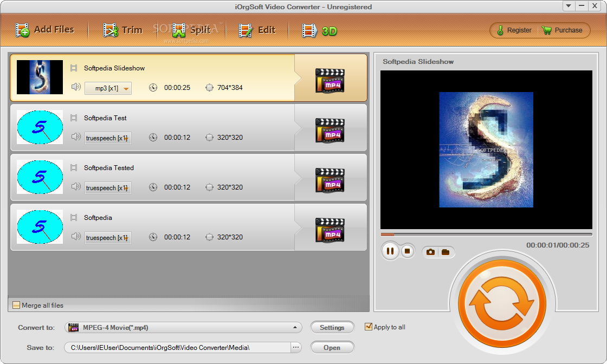Viewport: 607px width, 364px height.
Task: Click the 00:00:01/00:00:25 time readout
Action: tap(558, 245)
